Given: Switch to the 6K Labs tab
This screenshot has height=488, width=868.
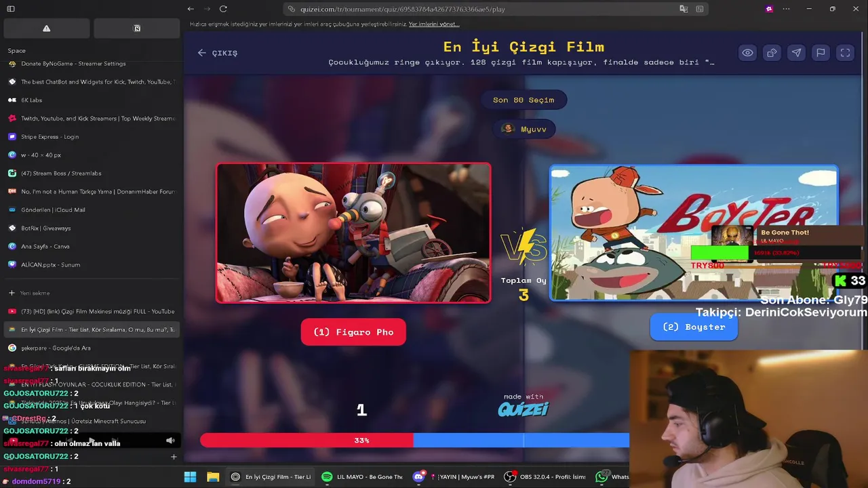Looking at the screenshot, I should [x=92, y=100].
